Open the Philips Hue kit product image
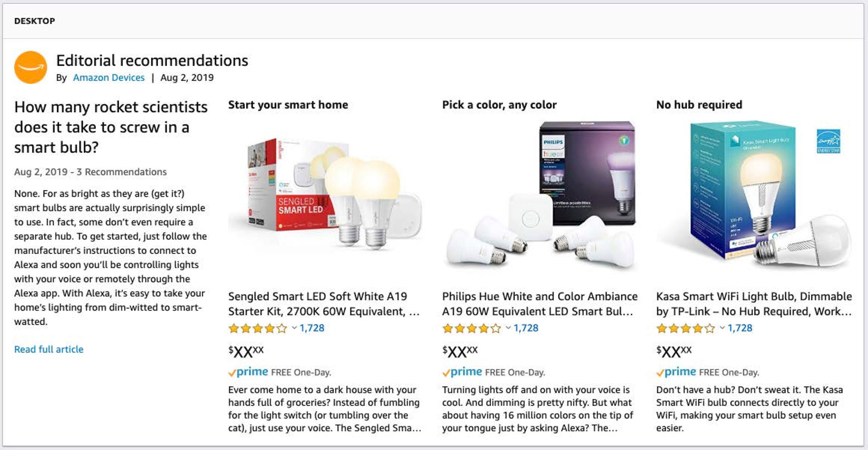Screen dimensions: 868x450 click(540, 195)
